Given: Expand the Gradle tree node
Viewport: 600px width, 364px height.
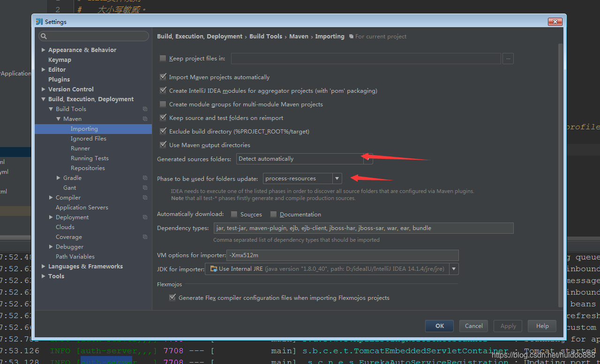Looking at the screenshot, I should [57, 178].
